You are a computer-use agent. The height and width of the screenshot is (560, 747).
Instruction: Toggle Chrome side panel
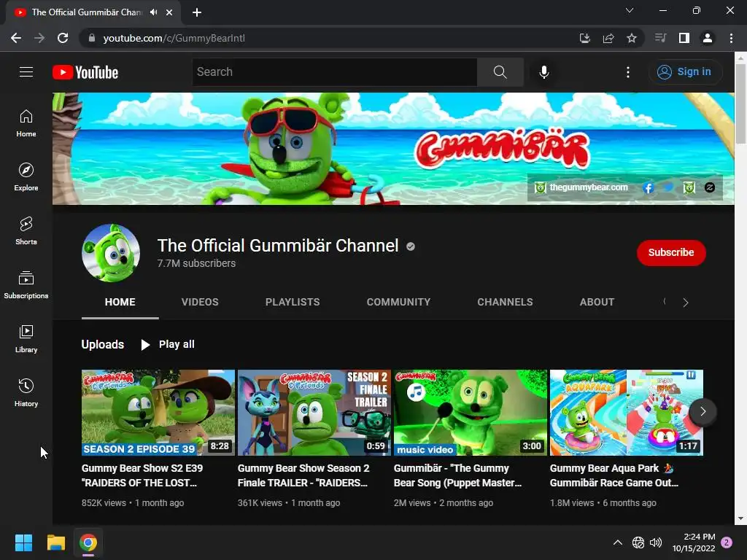(684, 38)
